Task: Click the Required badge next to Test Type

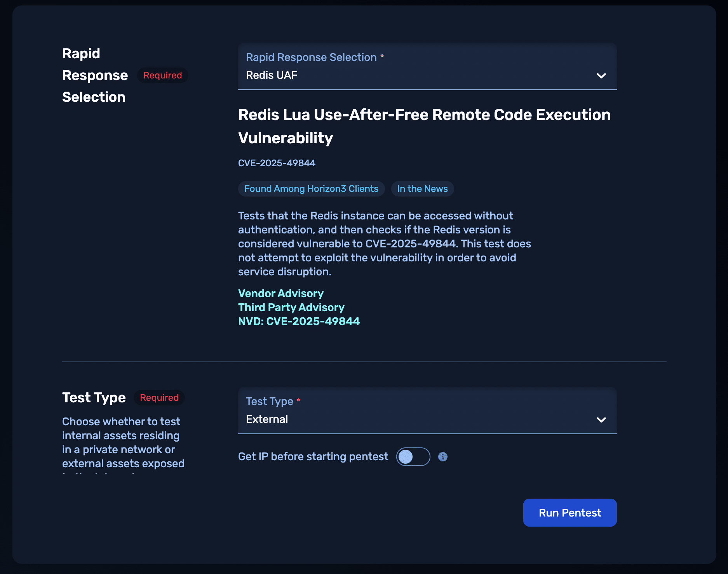Action: (x=159, y=398)
